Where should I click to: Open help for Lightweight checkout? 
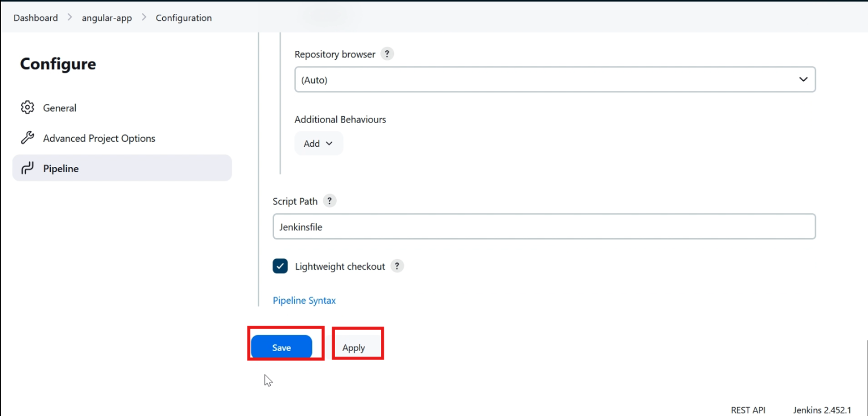coord(397,266)
